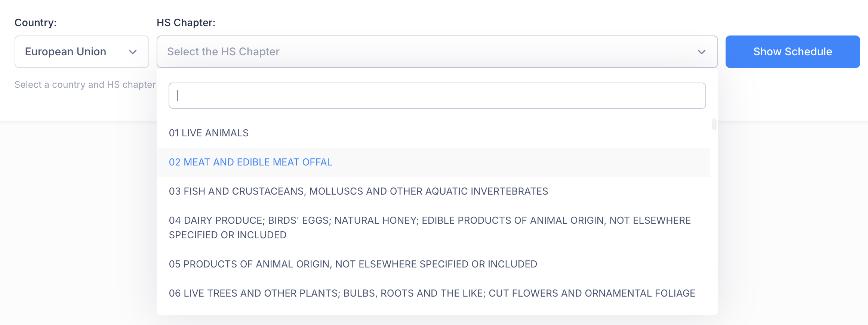Screen dimensions: 868x325
Task: Click the chapter list scrollbar thumb
Action: pyautogui.click(x=714, y=124)
